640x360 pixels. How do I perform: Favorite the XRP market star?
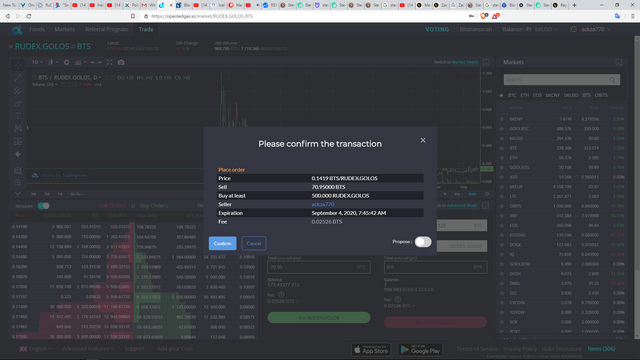click(x=502, y=216)
